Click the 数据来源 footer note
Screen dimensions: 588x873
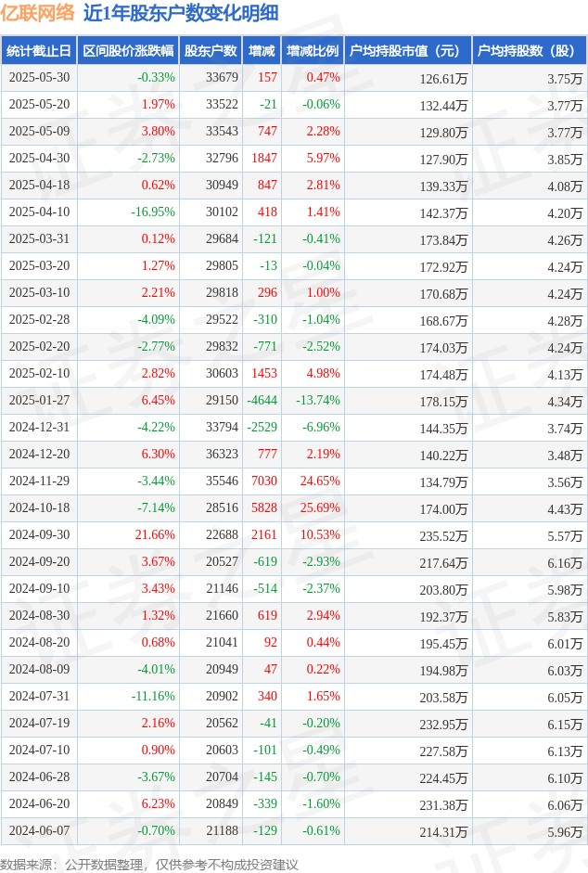click(149, 865)
